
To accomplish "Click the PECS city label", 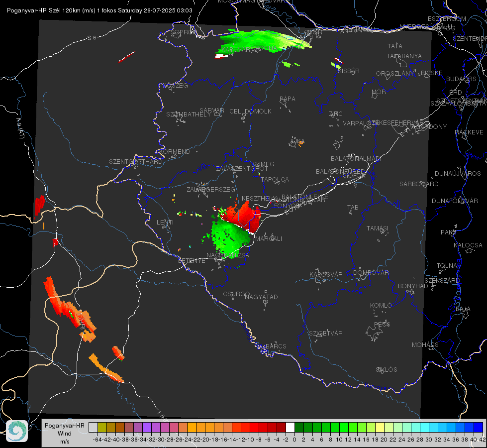I will (x=382, y=324).
